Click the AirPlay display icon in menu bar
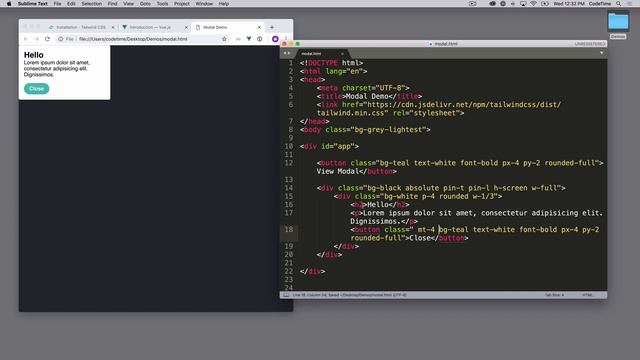 click(x=523, y=4)
